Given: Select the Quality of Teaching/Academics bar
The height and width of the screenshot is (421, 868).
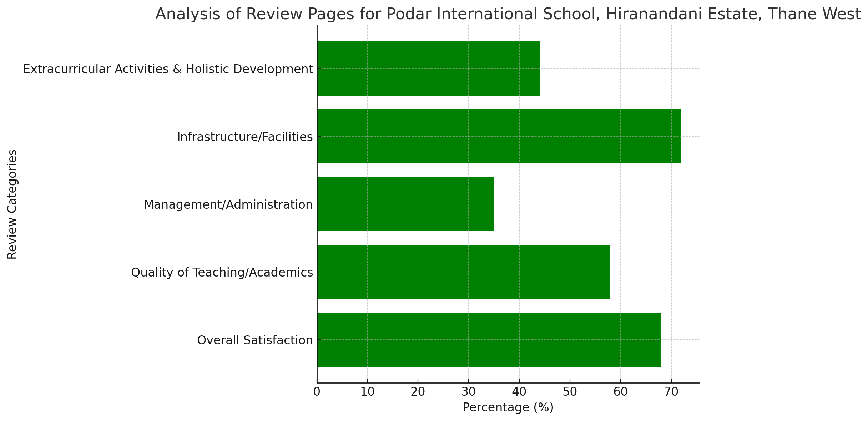Looking at the screenshot, I should (464, 272).
